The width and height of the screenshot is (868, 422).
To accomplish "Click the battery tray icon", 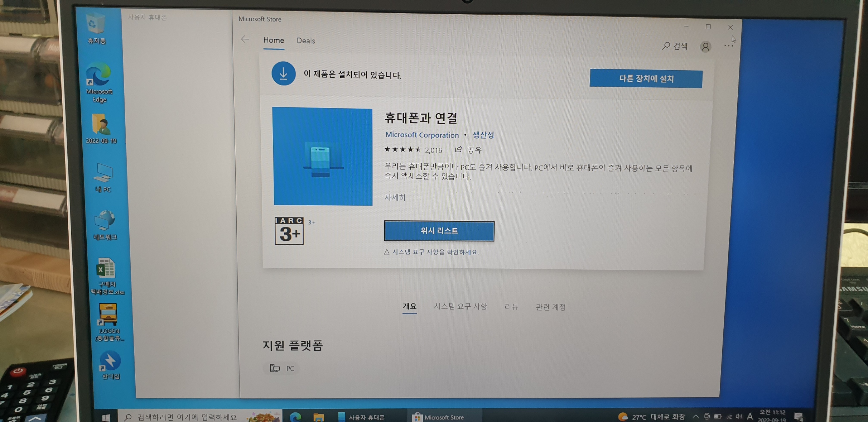I will (x=718, y=416).
